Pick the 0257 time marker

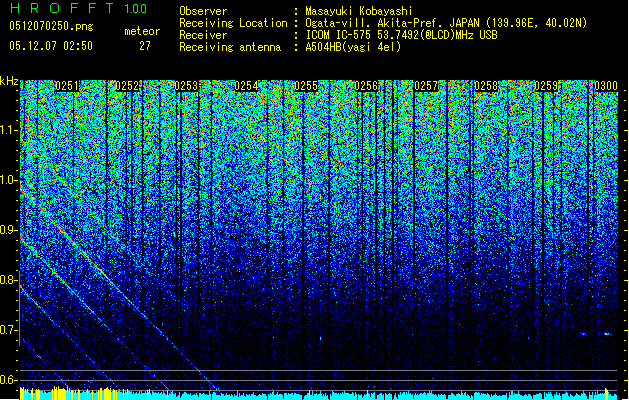426,86
